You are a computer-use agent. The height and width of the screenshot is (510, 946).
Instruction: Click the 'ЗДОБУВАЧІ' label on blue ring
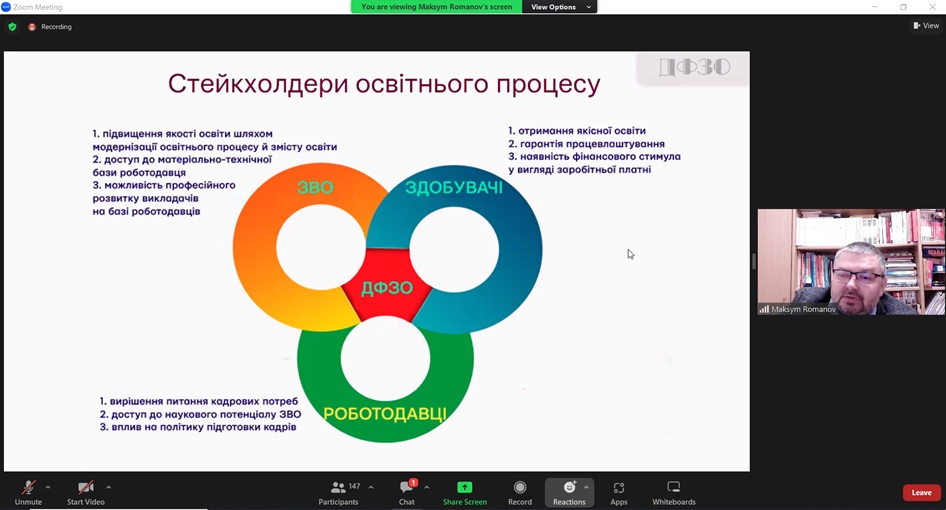[x=454, y=188]
